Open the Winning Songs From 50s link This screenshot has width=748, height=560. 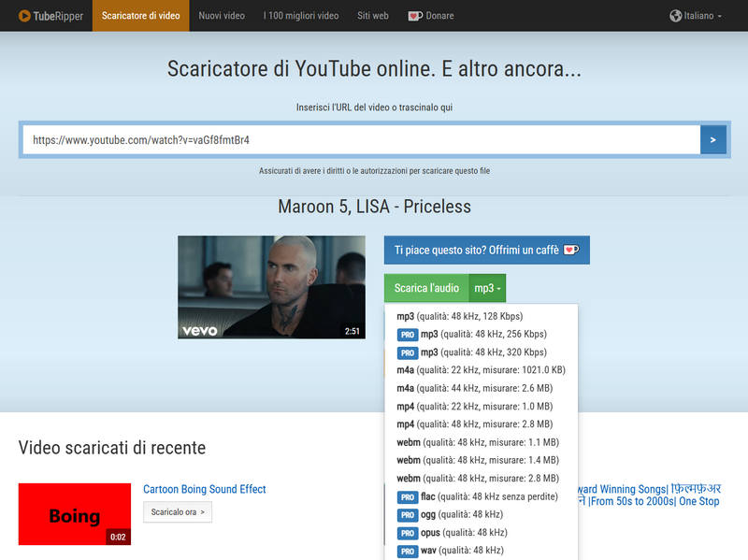649,495
